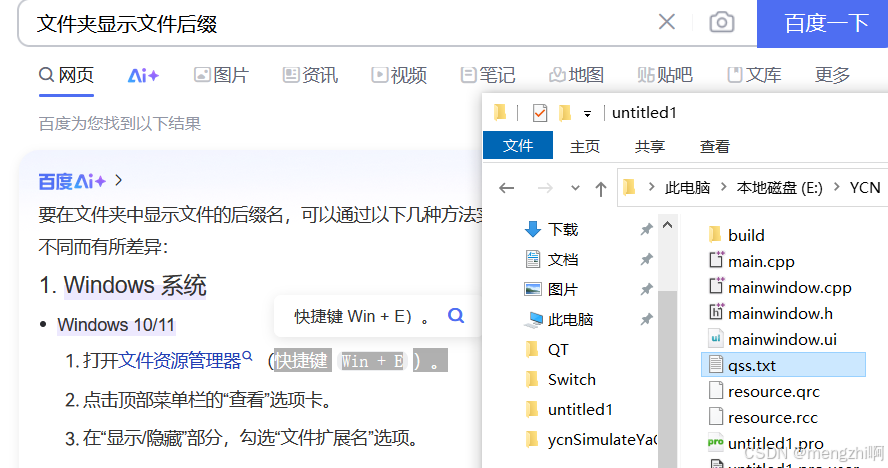Open the 视频 tab

click(x=399, y=75)
